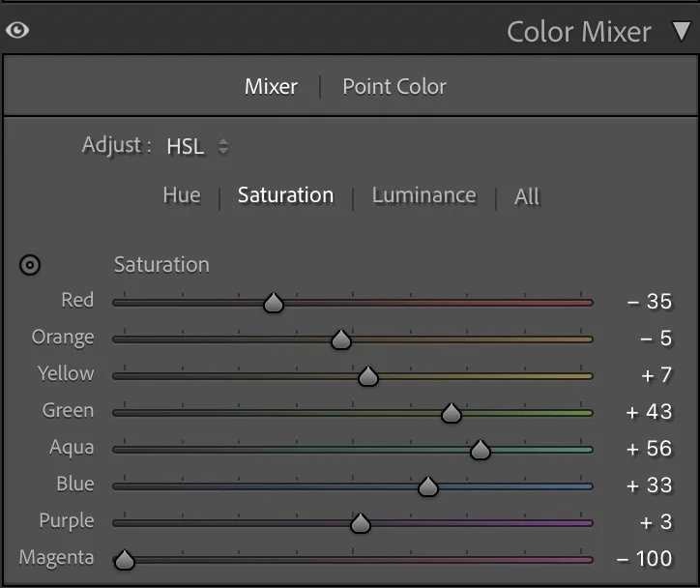Click the Orange saturation slider handle
The image size is (700, 588).
[x=341, y=339]
